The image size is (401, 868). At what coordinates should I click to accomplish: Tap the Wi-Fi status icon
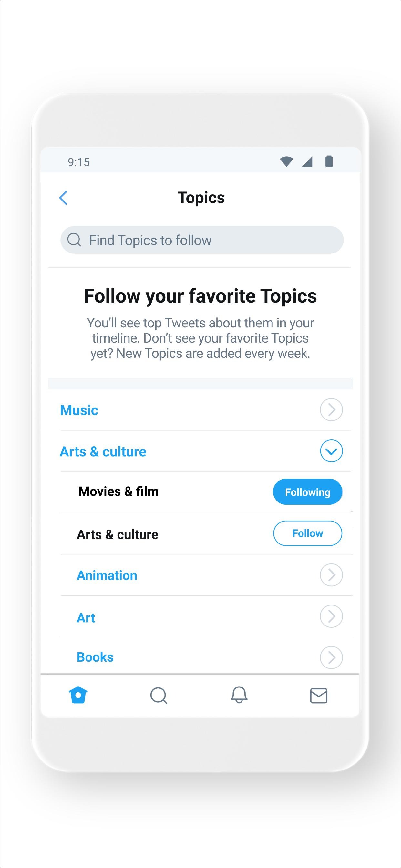tap(286, 162)
